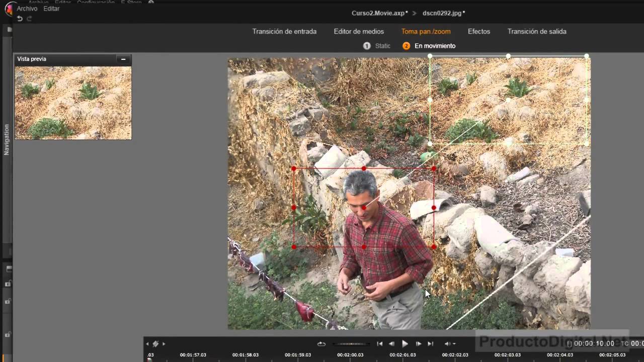Click the volume speaker icon
644x362 pixels.
(447, 344)
